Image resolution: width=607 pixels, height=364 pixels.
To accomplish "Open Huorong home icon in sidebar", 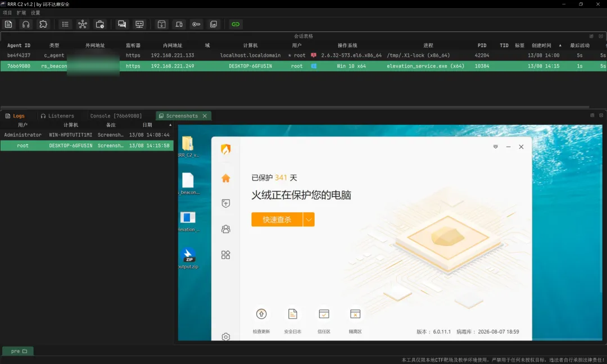I will click(226, 178).
